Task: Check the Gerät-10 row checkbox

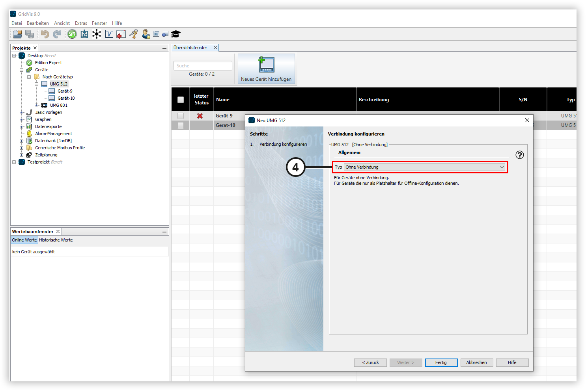Action: pos(181,125)
